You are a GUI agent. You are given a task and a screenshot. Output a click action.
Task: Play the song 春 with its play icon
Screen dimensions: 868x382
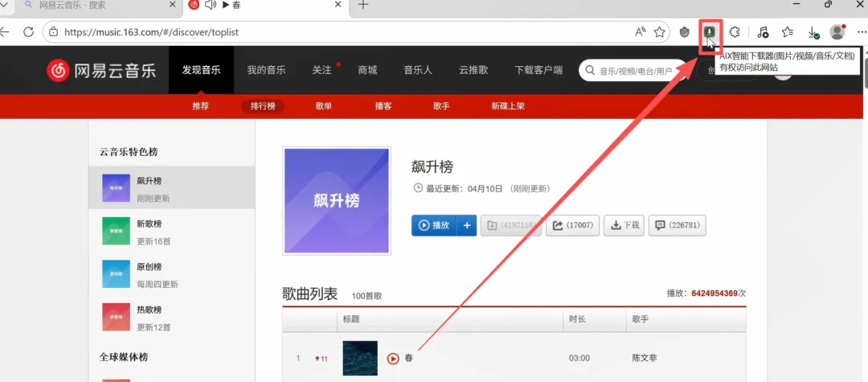click(x=392, y=358)
